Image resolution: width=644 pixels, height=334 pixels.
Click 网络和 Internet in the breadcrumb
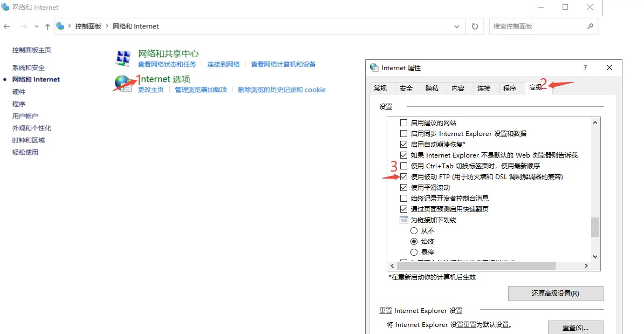pos(136,26)
